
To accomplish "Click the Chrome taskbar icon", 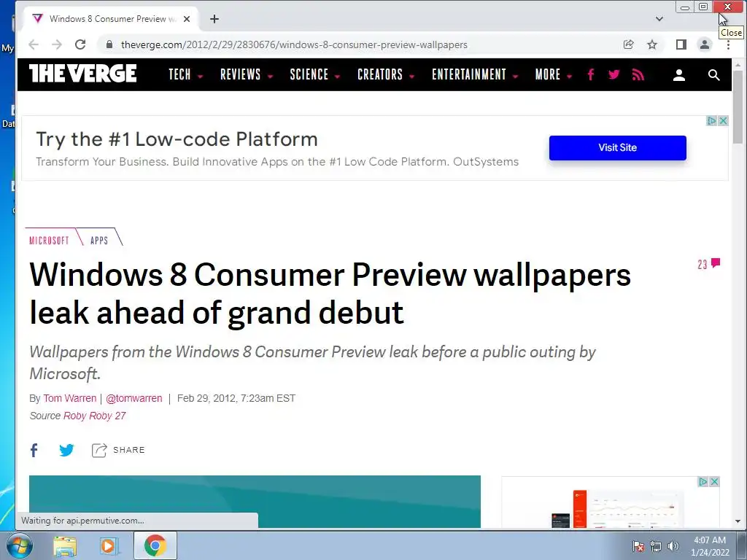I will click(155, 545).
